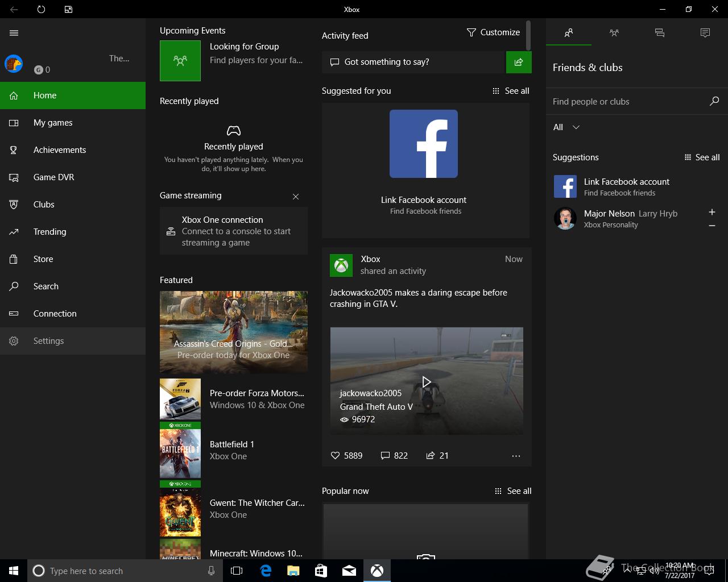Click the activity feed scrollbar
This screenshot has width=728, height=582.
tap(528, 35)
